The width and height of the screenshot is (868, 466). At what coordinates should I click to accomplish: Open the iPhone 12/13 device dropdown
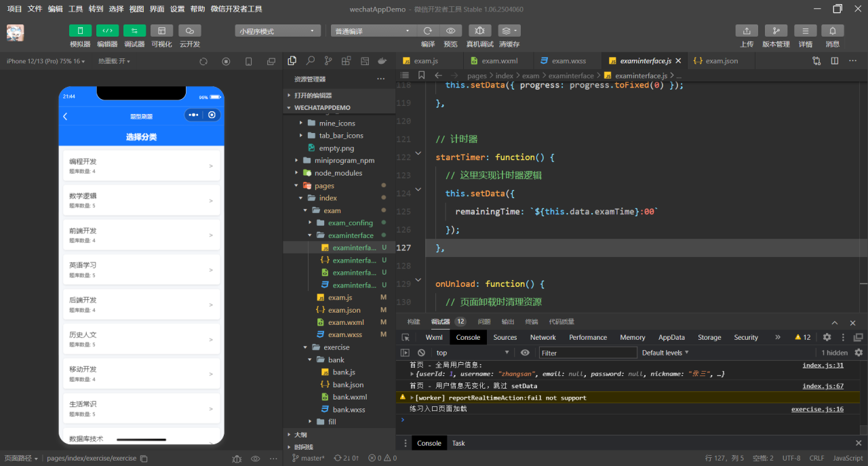tap(46, 61)
